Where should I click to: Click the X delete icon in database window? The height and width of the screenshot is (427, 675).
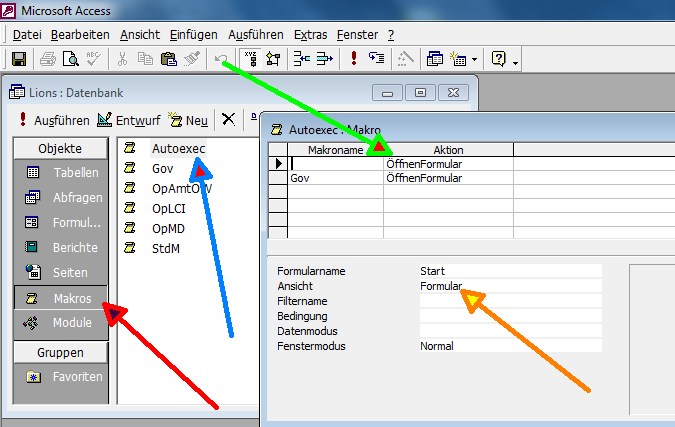pyautogui.click(x=228, y=119)
